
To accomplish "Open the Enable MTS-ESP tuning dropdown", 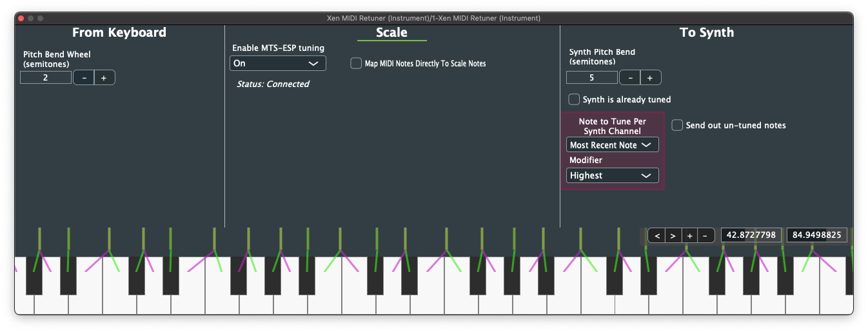I will coord(278,63).
